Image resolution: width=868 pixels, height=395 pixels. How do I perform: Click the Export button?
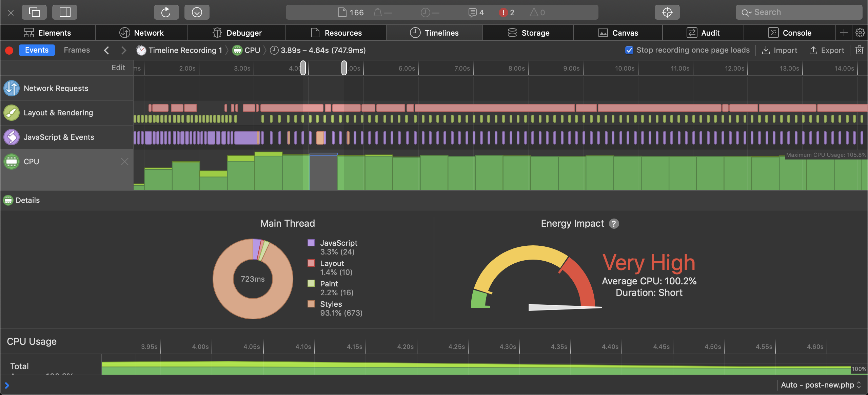827,50
